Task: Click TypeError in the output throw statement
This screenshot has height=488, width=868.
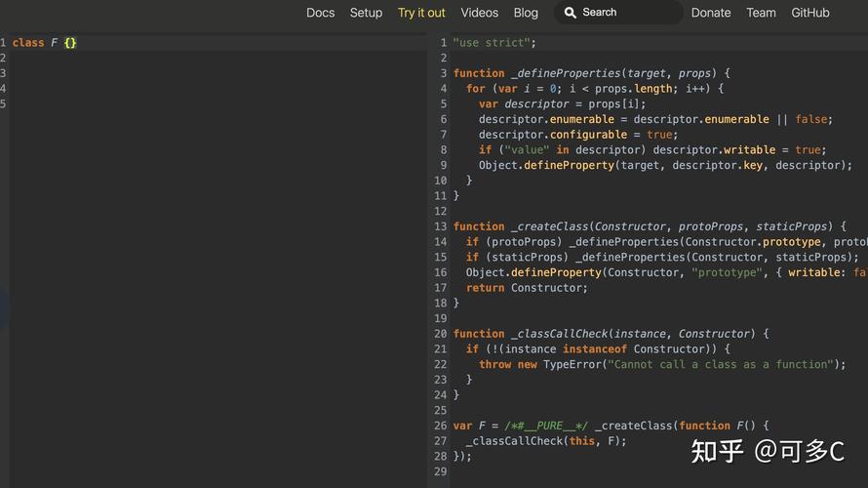Action: [572, 364]
